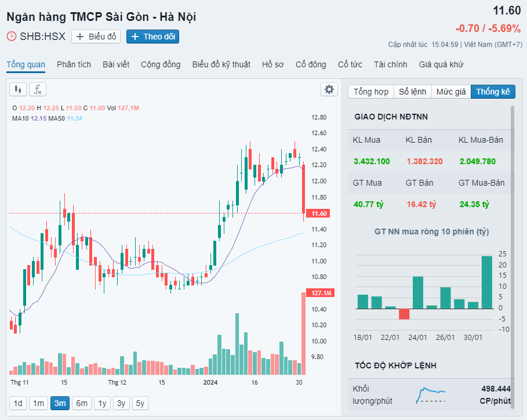This screenshot has height=420, width=527.
Task: Select the Tổng hợp panel tab
Action: [371, 92]
